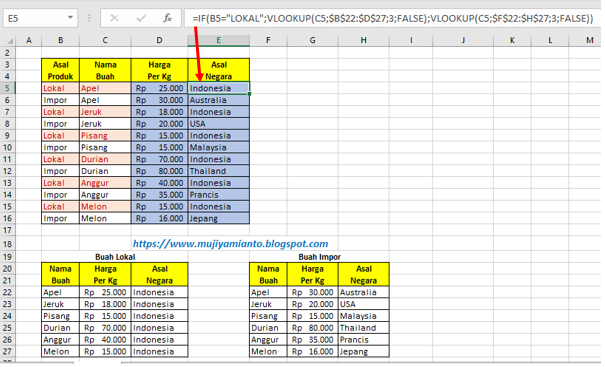Select Jepang cell in row 16
Screen dimensions: 605x367
pyautogui.click(x=218, y=218)
